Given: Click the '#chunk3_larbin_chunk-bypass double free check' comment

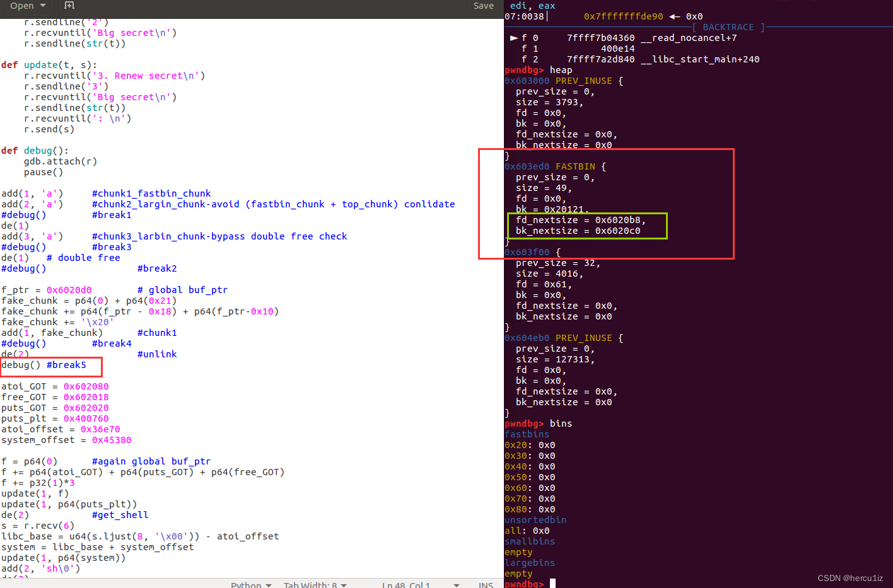Looking at the screenshot, I should tap(219, 236).
